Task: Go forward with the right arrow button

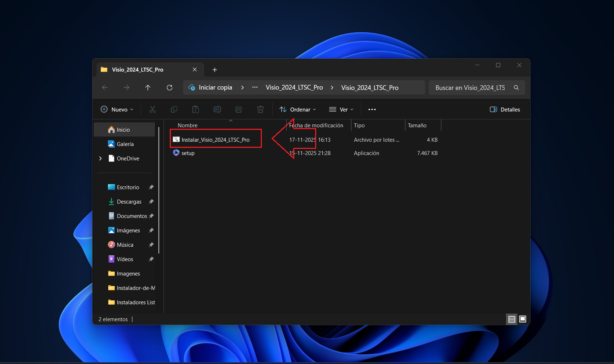Action: click(x=126, y=87)
